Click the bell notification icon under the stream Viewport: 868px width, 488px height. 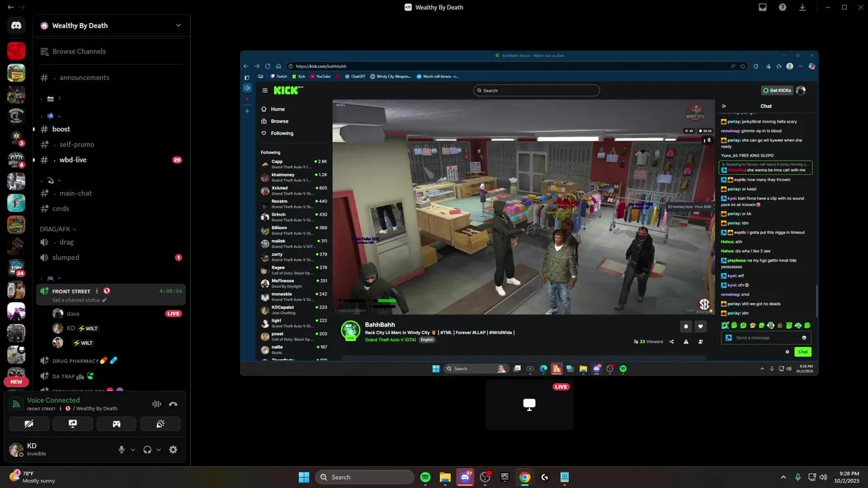click(x=686, y=326)
